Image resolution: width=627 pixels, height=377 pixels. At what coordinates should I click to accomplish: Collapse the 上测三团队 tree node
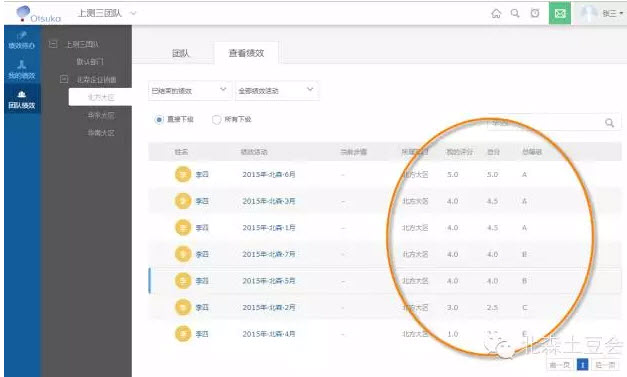53,44
